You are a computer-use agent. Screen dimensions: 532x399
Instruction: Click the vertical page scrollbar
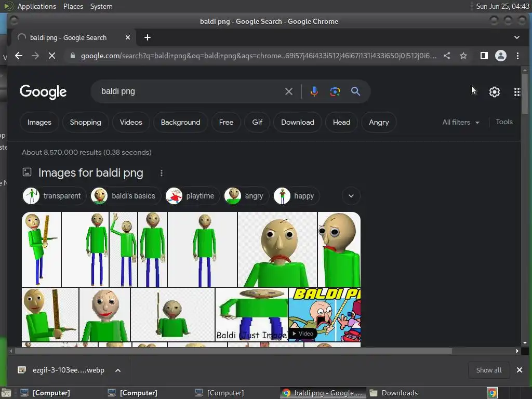[x=525, y=95]
